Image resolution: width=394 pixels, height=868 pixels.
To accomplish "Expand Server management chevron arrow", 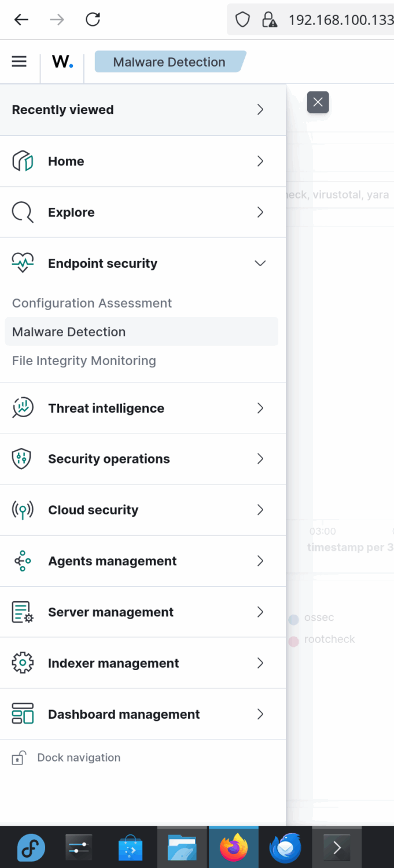I will [260, 612].
